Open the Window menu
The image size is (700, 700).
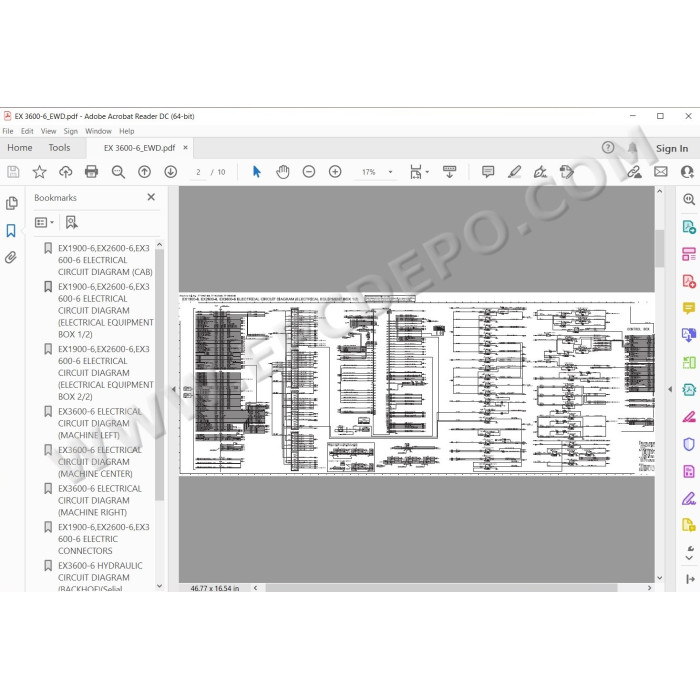(98, 131)
